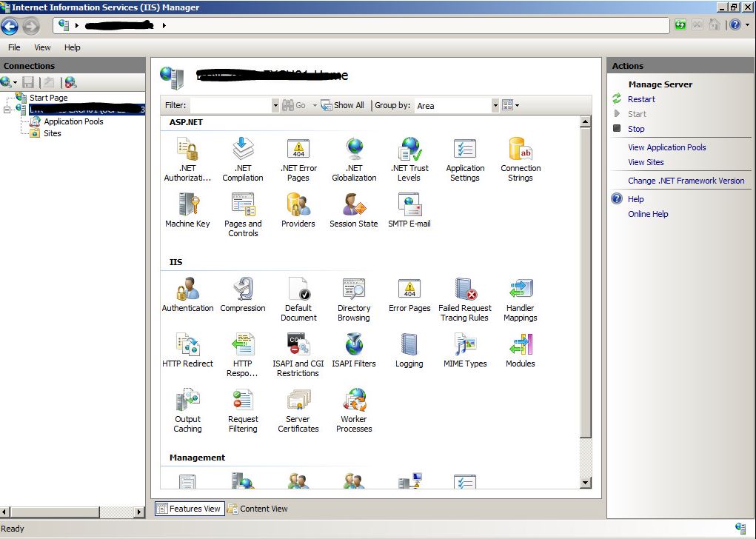Select Application Pools tree node
756x539 pixels.
pos(73,121)
